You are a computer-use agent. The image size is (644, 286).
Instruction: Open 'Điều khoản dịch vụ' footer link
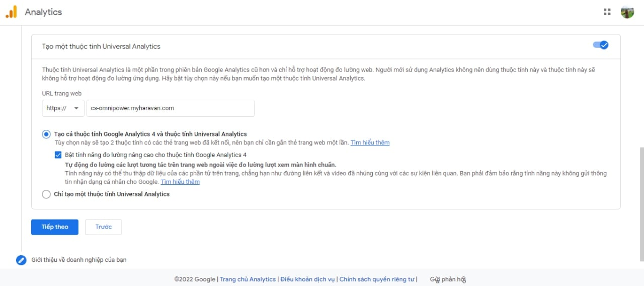[307, 279]
